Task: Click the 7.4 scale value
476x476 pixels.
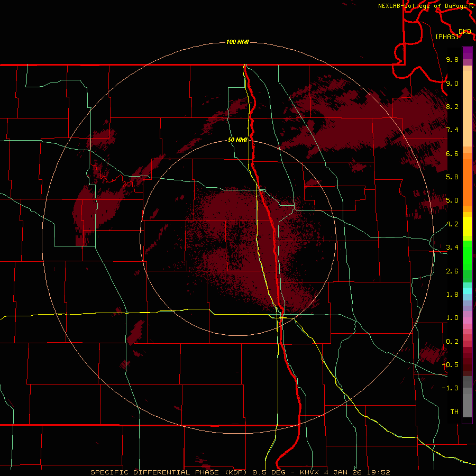Action: 452,130
